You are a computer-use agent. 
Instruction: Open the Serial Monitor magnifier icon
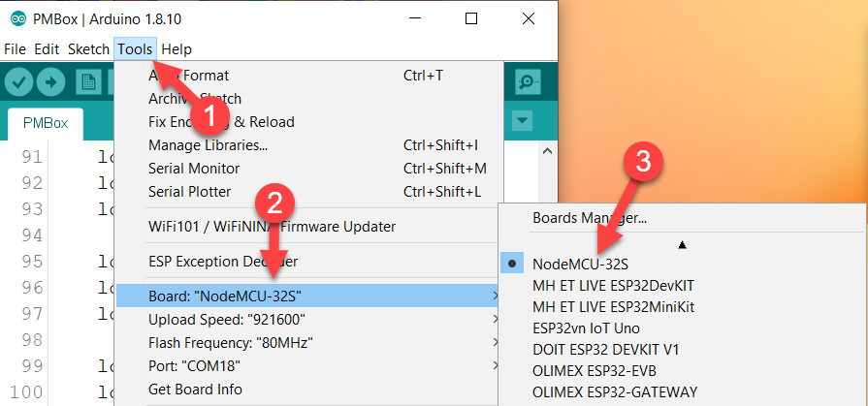tap(528, 81)
